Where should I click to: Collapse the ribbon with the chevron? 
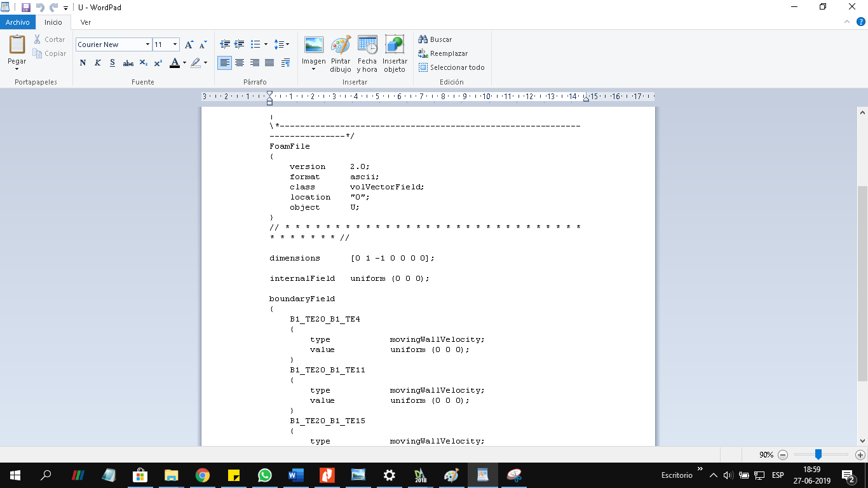click(846, 22)
